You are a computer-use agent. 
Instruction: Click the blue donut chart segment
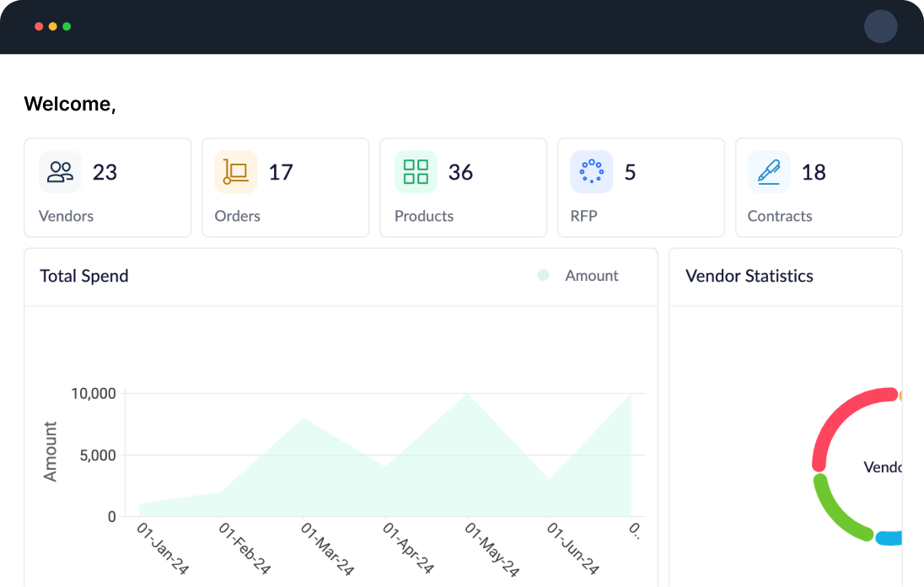889,538
